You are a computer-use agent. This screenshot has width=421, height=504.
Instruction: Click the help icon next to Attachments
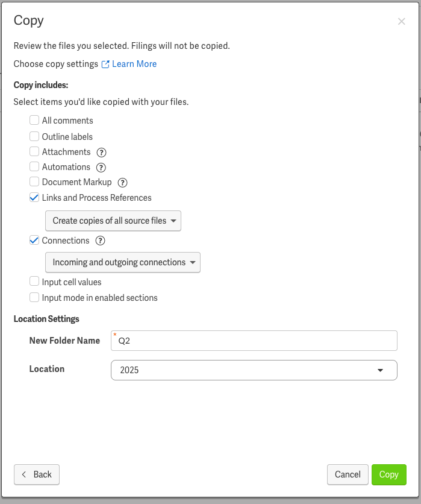[x=101, y=153]
